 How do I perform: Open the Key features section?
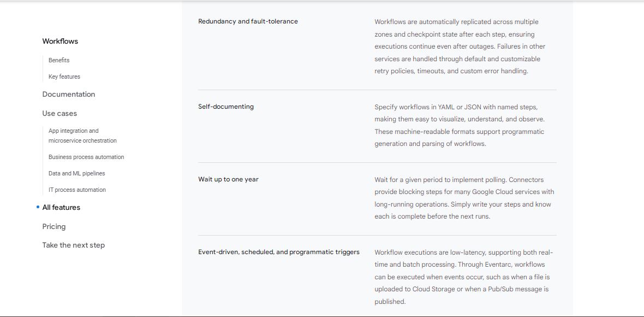click(64, 77)
